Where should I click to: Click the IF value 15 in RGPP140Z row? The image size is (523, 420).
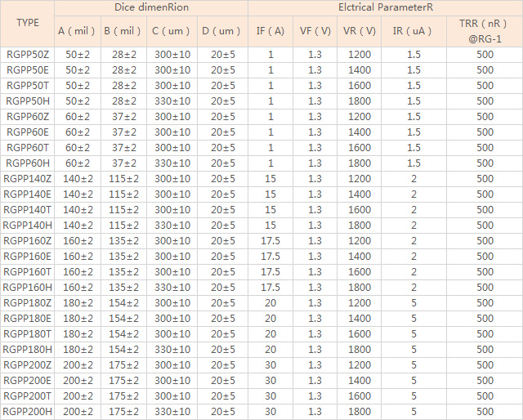point(270,178)
